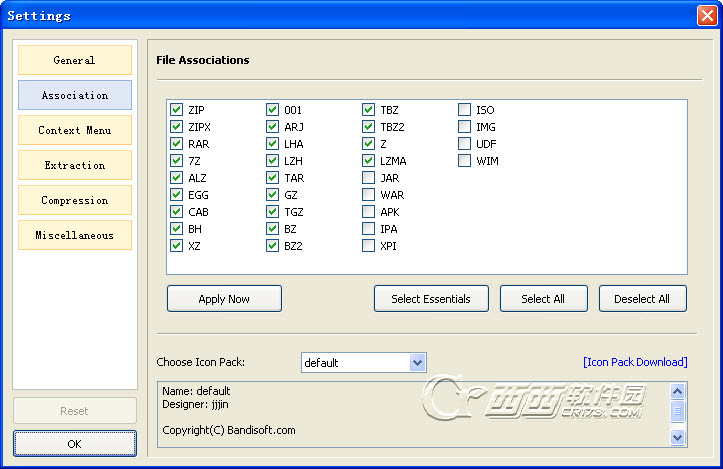The height and width of the screenshot is (469, 723).
Task: Close the Settings window
Action: (x=706, y=15)
